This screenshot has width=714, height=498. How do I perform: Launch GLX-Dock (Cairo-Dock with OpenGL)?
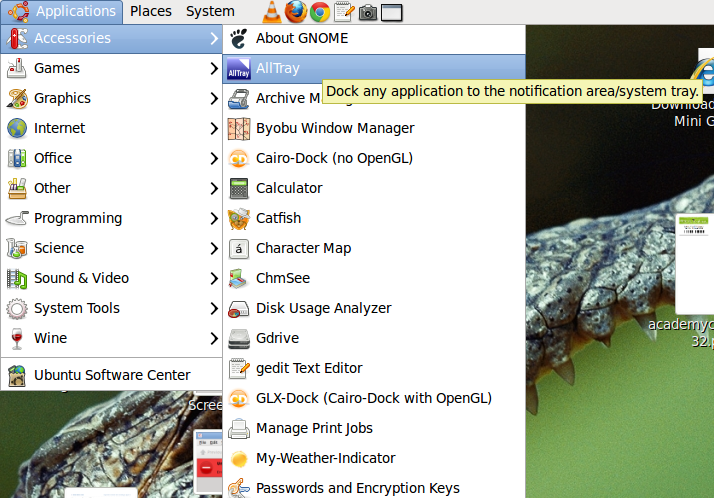point(374,399)
